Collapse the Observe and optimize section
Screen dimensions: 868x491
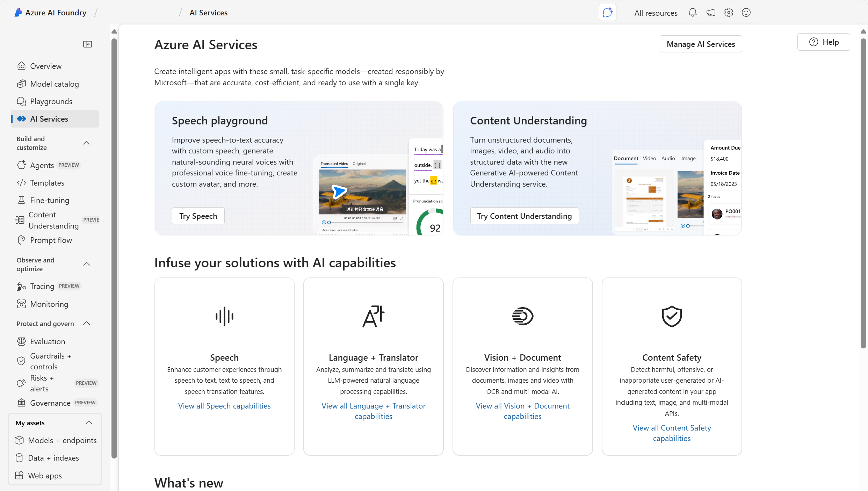tap(87, 264)
